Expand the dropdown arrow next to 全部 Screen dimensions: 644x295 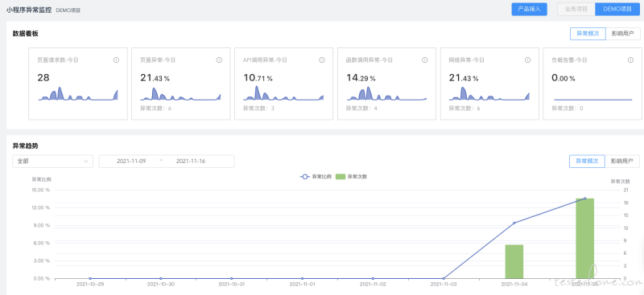tap(86, 162)
